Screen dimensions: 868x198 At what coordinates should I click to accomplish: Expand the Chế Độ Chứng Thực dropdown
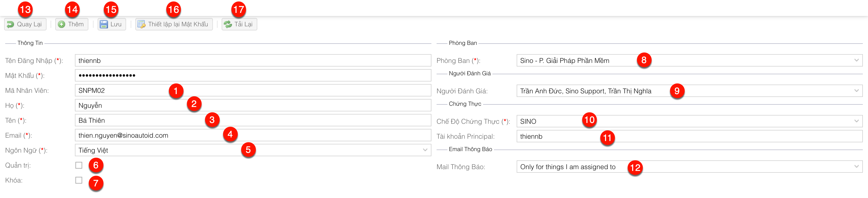point(856,121)
